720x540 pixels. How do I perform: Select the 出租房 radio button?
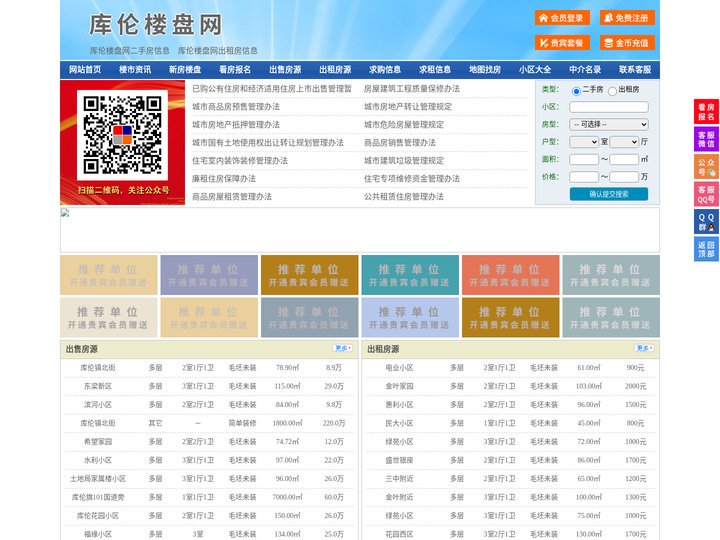[612, 91]
